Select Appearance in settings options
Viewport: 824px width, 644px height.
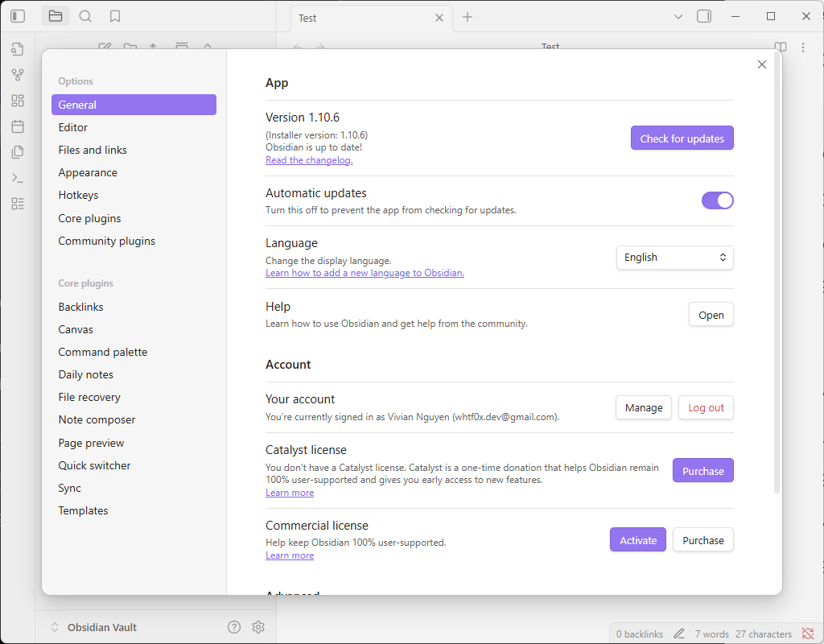[88, 172]
